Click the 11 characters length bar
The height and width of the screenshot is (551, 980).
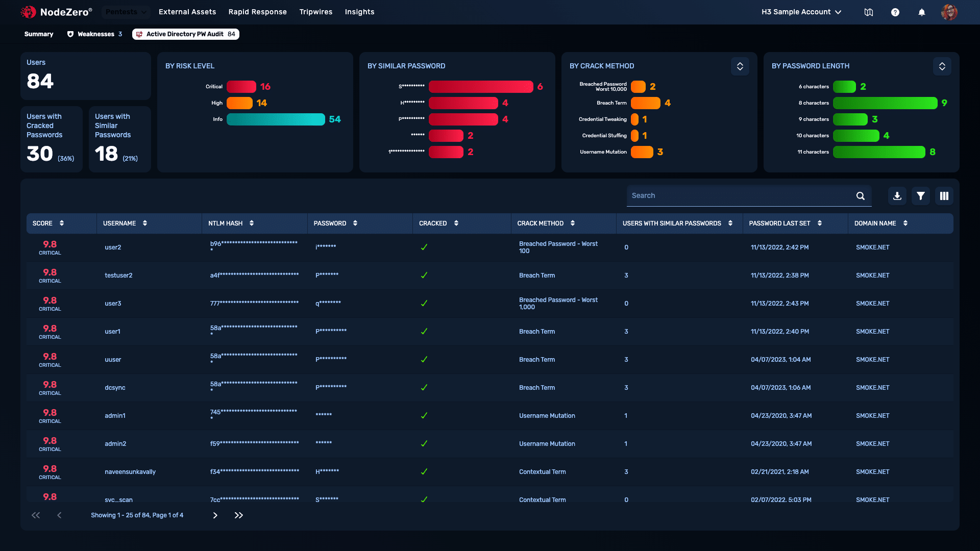[x=879, y=152]
